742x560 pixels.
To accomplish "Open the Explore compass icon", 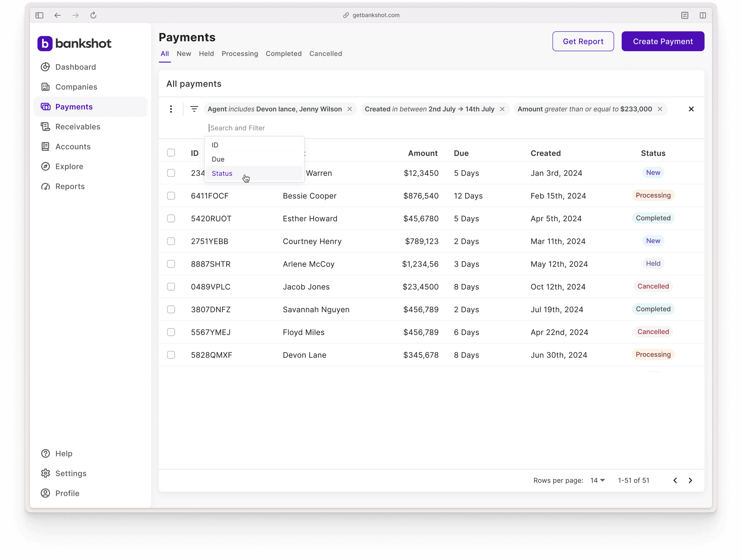I will 45,167.
